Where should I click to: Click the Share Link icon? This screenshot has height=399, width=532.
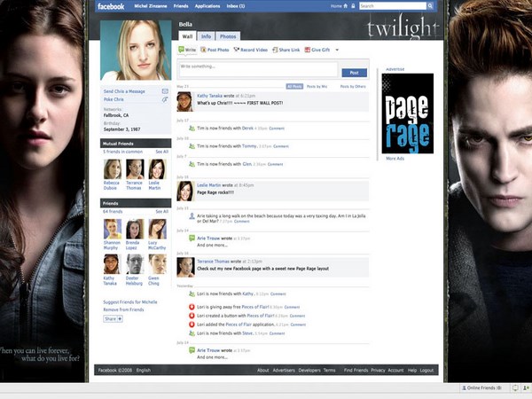[275, 50]
